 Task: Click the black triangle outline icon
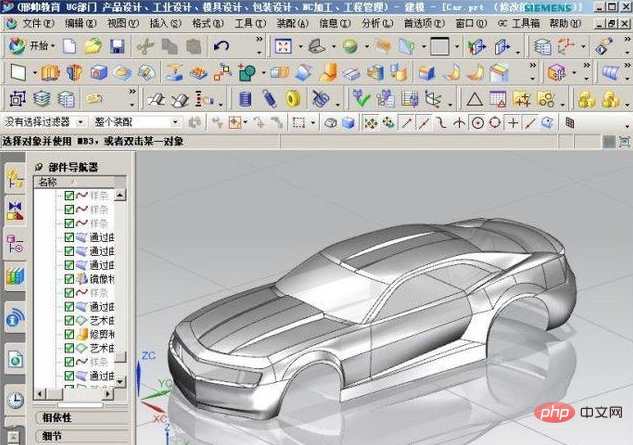pos(475,99)
